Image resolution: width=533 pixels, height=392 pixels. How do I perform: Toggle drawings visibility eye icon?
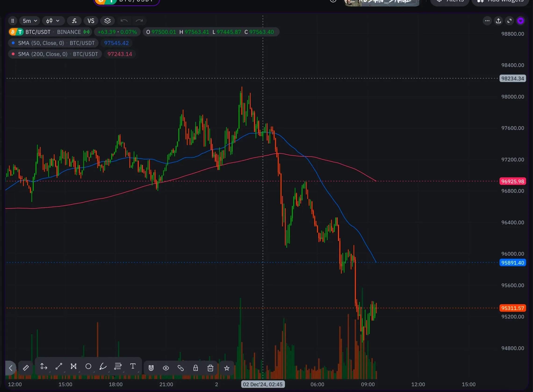click(x=166, y=368)
